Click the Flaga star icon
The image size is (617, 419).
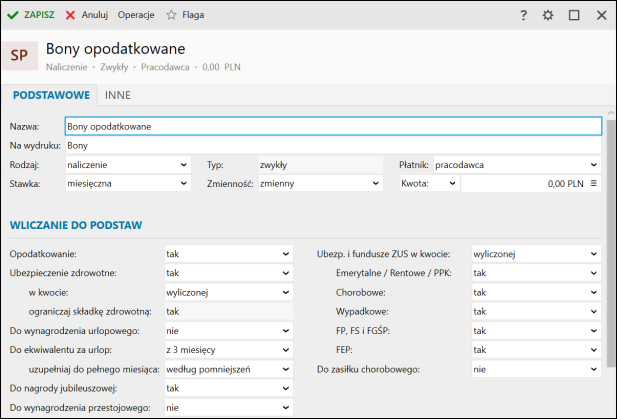coord(171,15)
